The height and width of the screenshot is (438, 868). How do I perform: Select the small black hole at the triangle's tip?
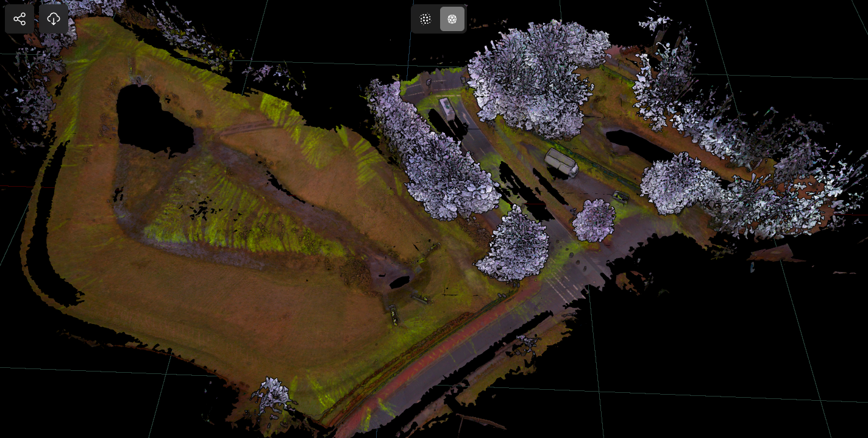click(399, 282)
